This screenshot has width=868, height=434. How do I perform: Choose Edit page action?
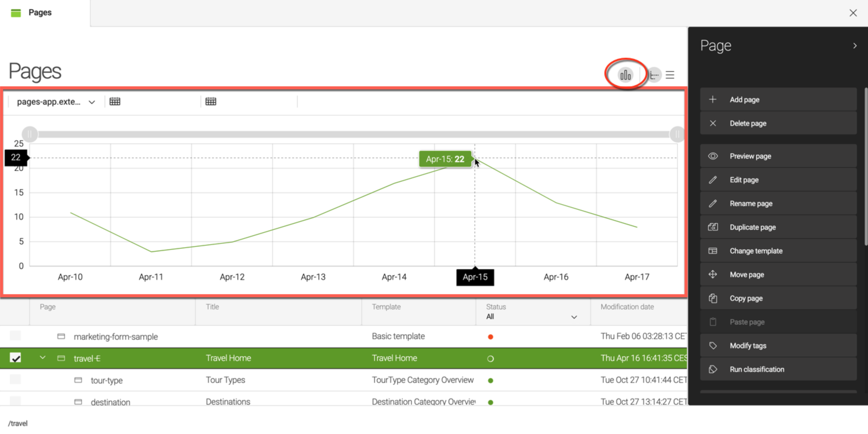[778, 180]
